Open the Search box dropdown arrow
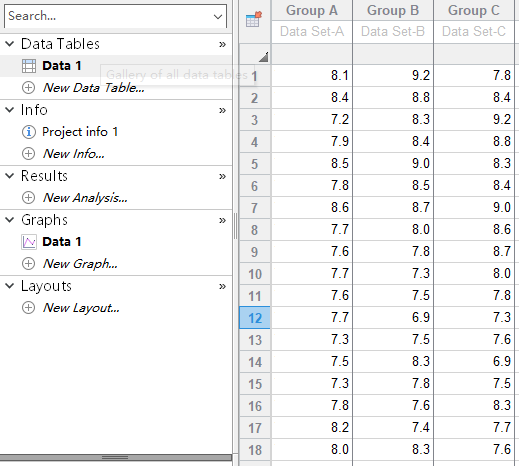 [218, 16]
